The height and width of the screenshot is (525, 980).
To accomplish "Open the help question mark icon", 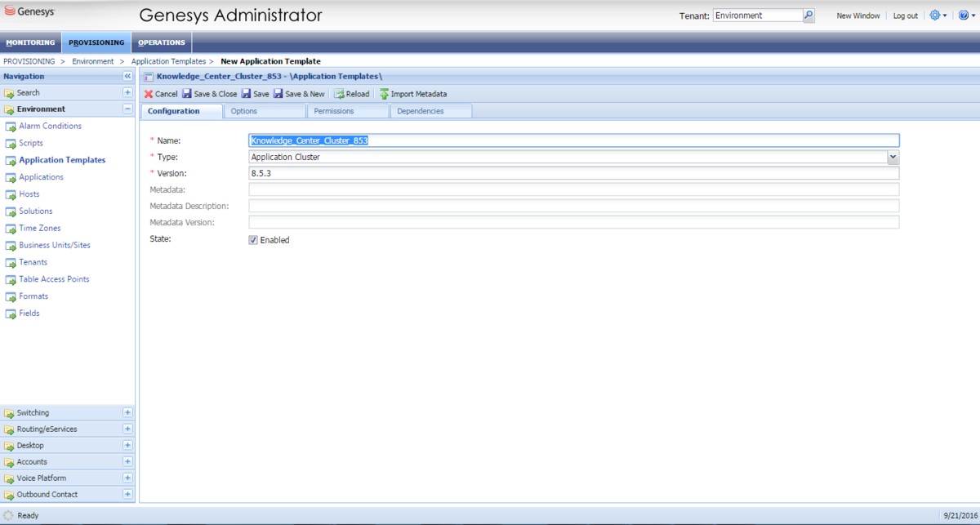I will [x=962, y=16].
